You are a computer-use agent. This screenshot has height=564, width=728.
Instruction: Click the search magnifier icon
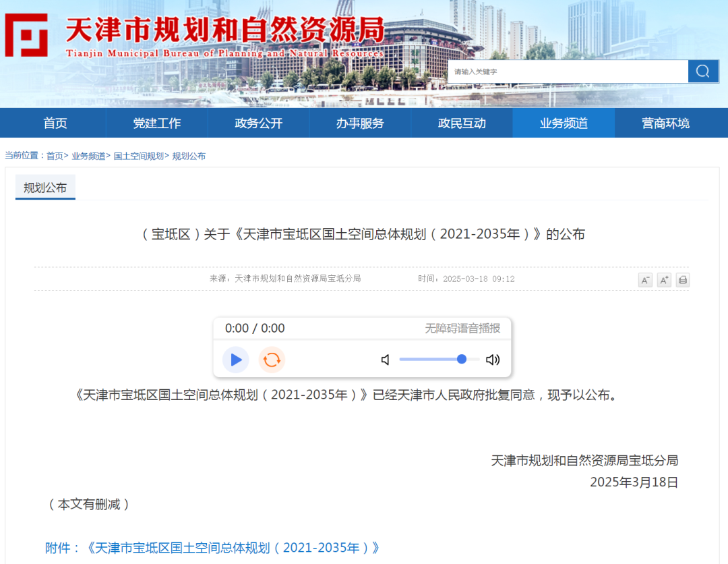tap(703, 71)
